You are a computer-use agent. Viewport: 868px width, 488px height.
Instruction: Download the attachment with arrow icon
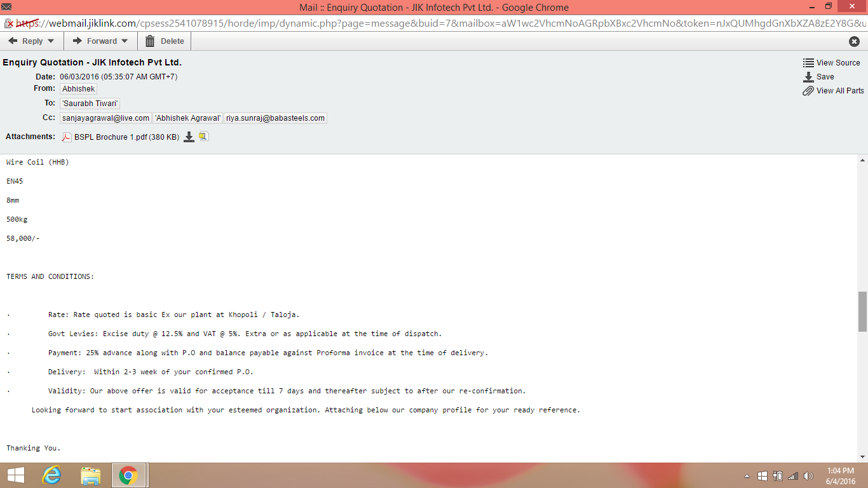coord(189,137)
